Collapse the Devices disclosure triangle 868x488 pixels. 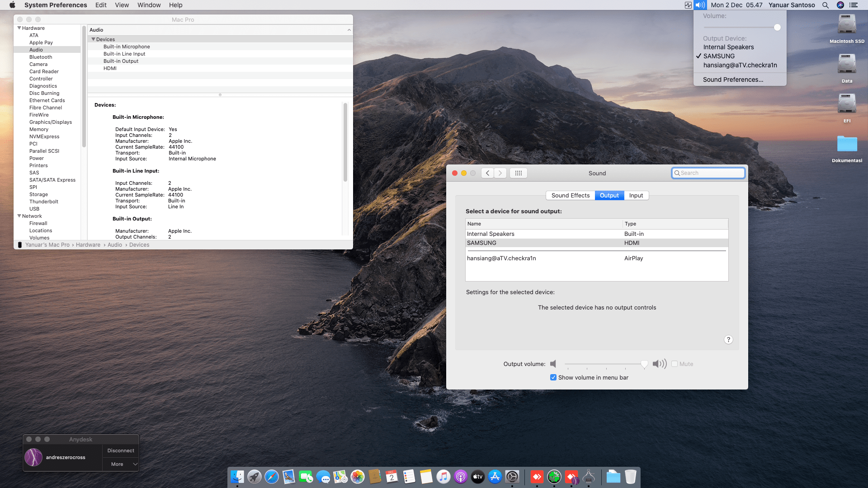[x=94, y=39]
